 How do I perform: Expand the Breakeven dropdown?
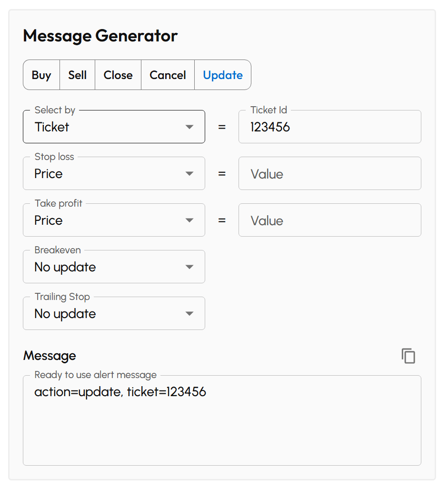click(189, 267)
